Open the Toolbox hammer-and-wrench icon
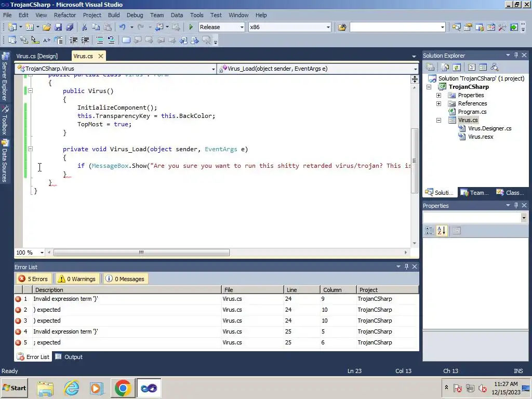The image size is (532, 399). (502, 27)
